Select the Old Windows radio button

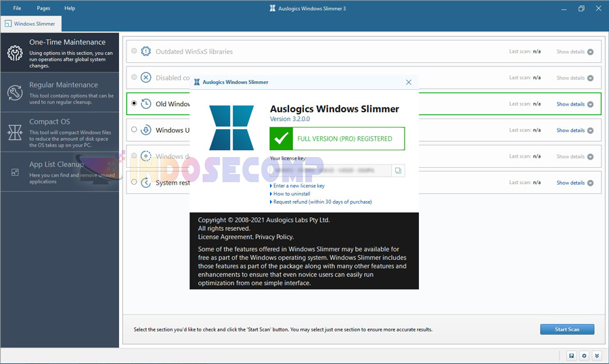pyautogui.click(x=134, y=104)
